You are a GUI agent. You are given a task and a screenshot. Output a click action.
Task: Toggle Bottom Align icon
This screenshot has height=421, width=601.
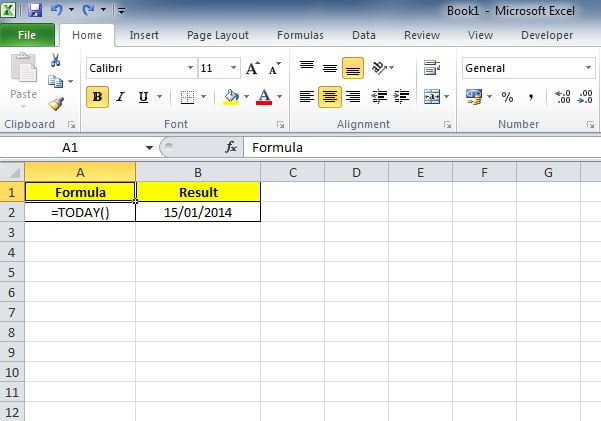(353, 68)
